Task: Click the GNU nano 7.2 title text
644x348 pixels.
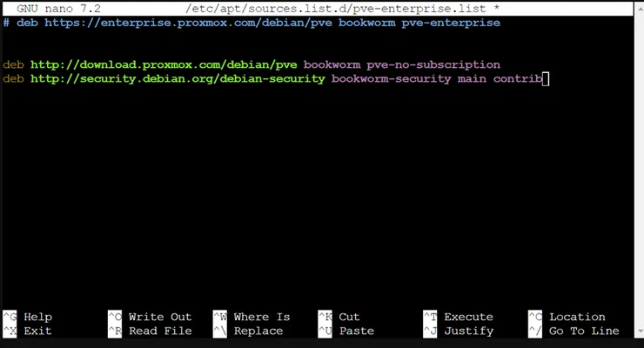Action: tap(58, 9)
